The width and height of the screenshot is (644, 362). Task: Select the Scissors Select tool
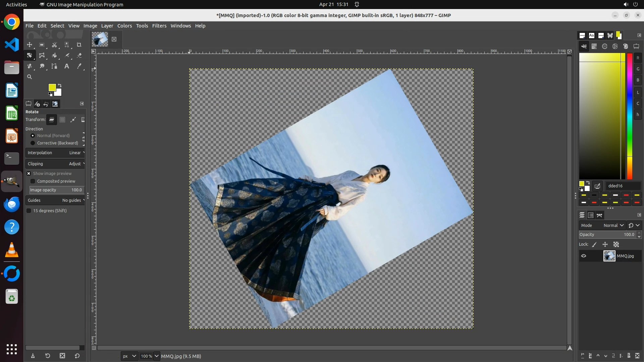(x=54, y=45)
